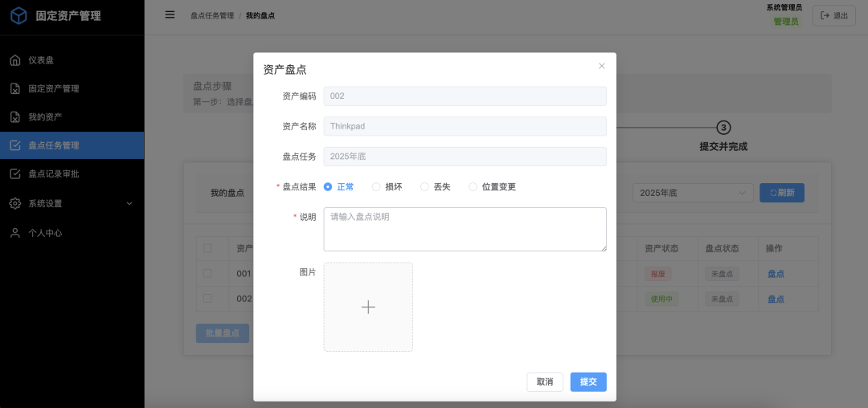Click the 盘点任务管理 breadcrumb

coord(212,15)
